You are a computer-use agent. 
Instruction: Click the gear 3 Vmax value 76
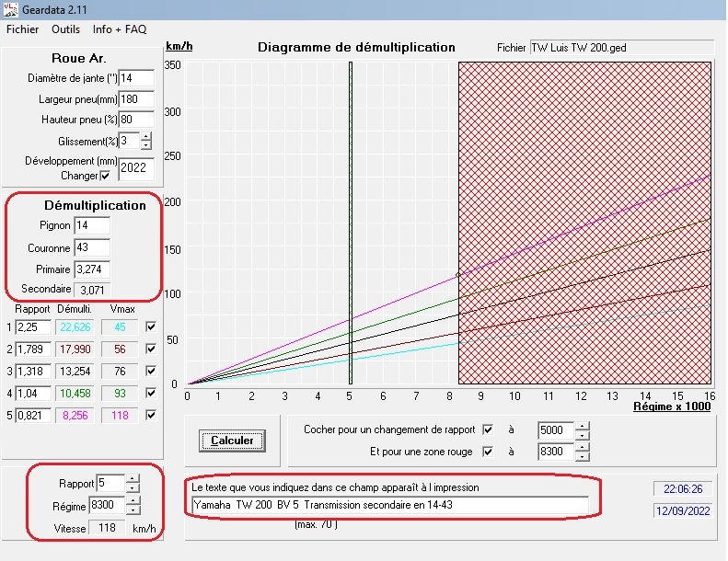point(120,372)
